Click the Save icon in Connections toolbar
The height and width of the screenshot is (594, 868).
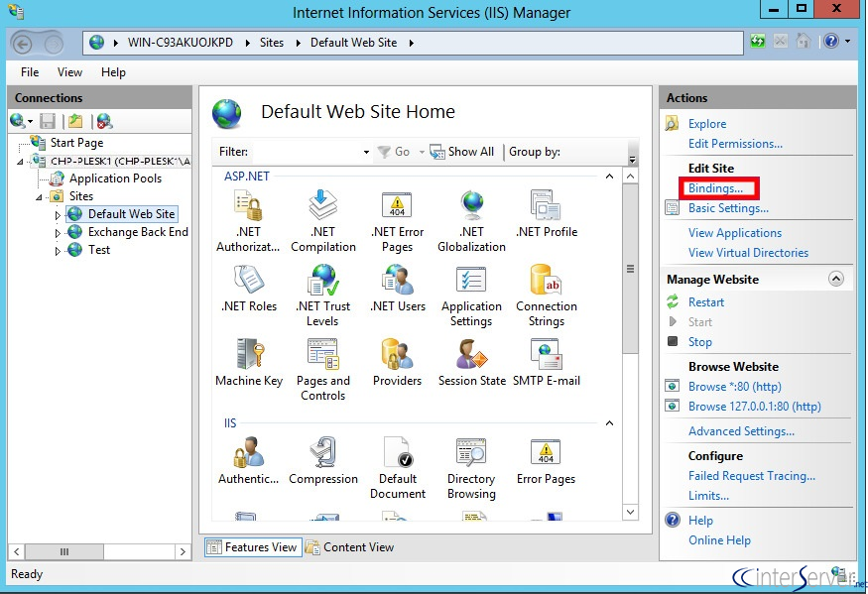(x=49, y=121)
